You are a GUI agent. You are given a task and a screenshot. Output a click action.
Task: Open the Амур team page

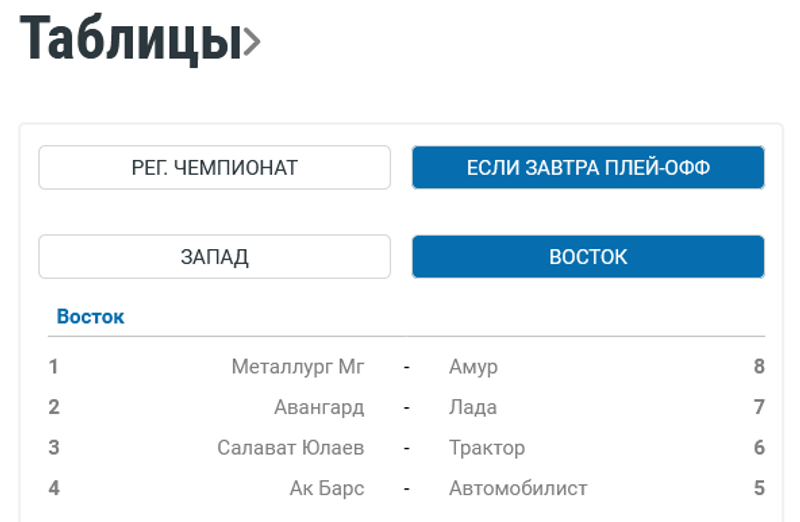473,367
